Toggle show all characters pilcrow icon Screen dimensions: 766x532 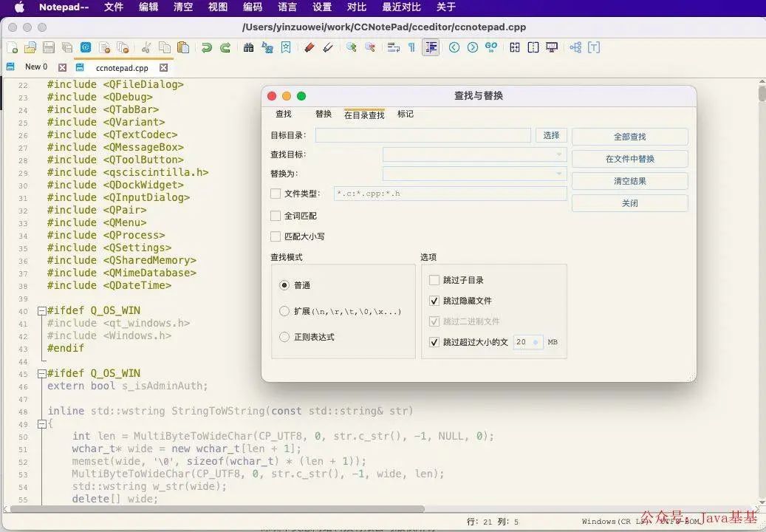(x=412, y=47)
